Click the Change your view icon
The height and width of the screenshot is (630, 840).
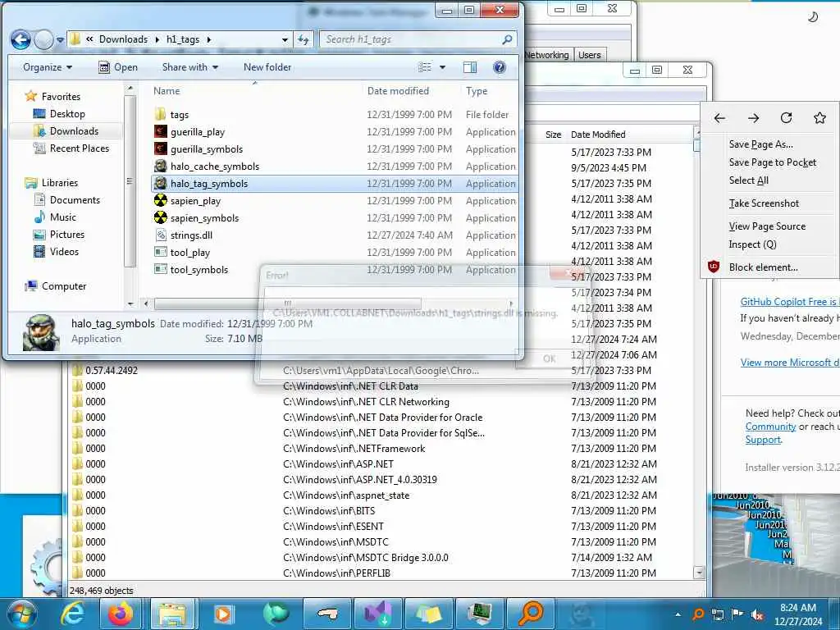[425, 67]
